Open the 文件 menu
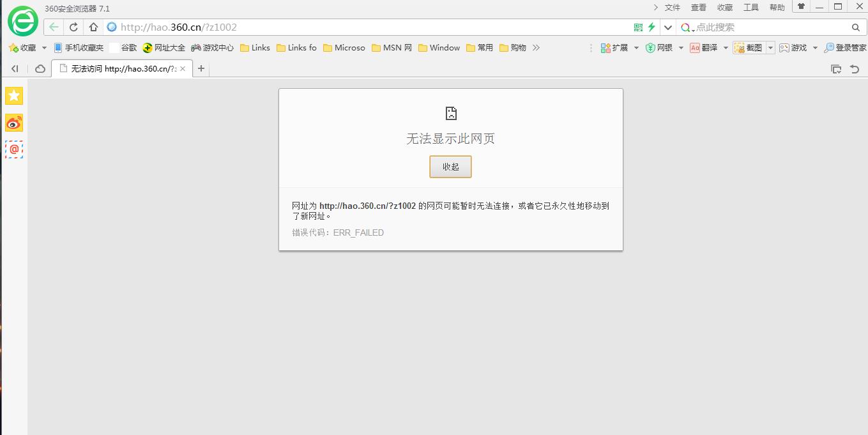The width and height of the screenshot is (868, 435). coord(673,8)
